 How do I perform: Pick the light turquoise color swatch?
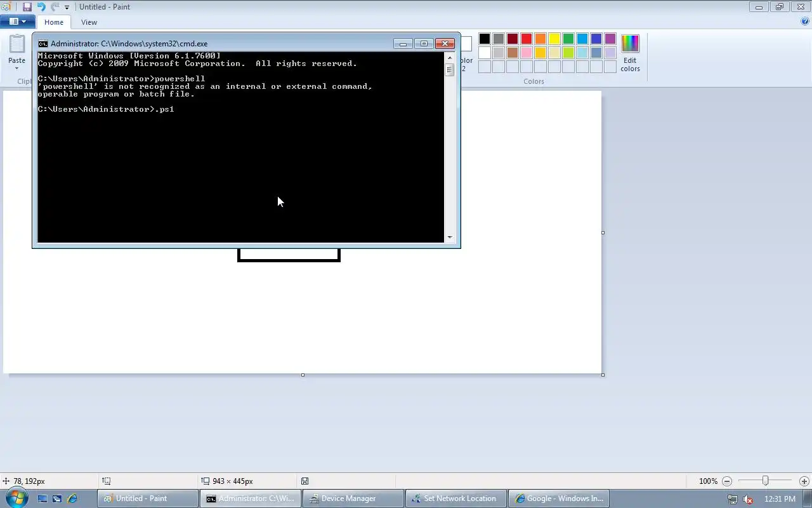coord(582,53)
